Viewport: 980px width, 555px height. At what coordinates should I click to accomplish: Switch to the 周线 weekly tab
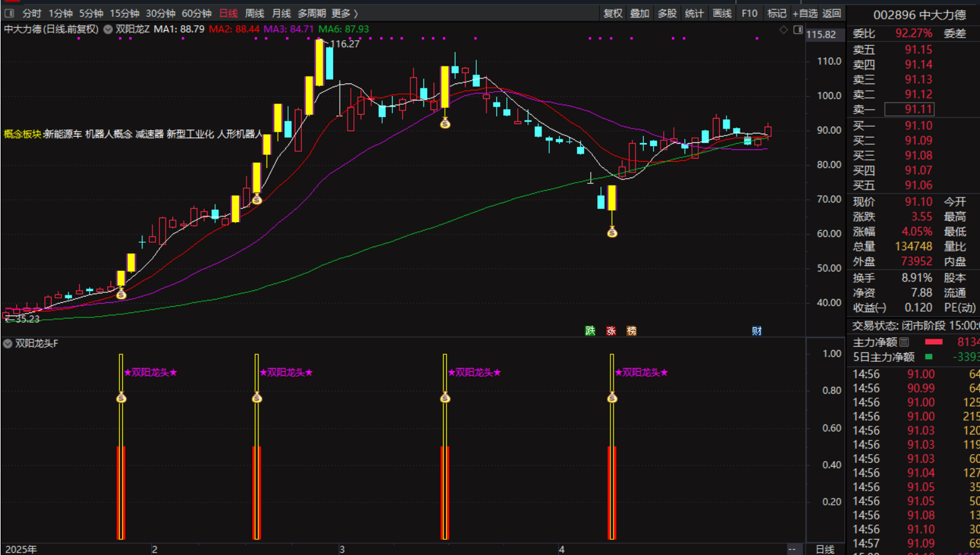pos(255,13)
